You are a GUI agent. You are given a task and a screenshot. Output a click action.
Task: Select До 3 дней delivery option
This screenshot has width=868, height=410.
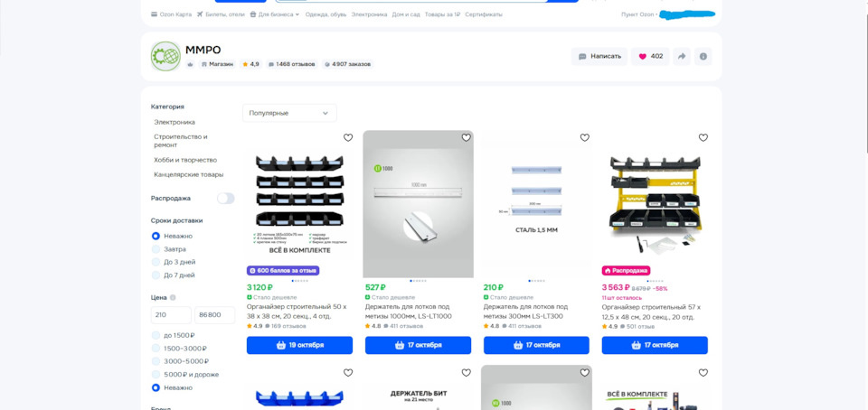156,262
